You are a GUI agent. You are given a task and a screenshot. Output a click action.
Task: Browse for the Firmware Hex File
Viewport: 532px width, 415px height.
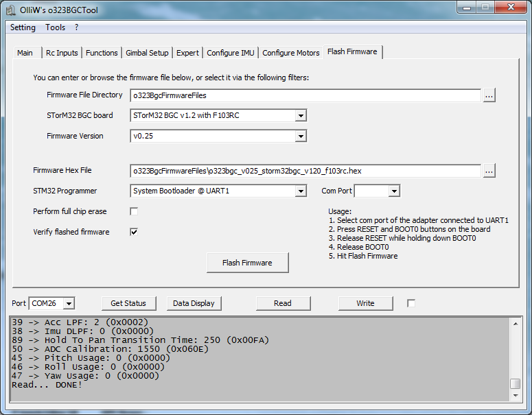point(489,171)
